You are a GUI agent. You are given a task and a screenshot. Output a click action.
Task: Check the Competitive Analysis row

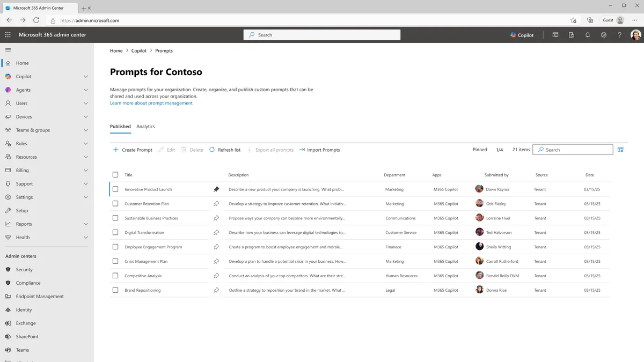115,276
